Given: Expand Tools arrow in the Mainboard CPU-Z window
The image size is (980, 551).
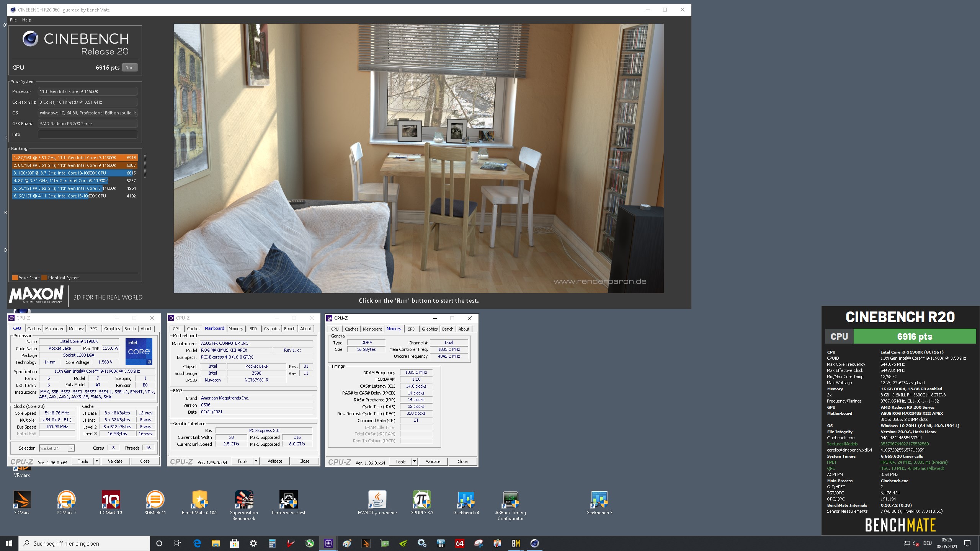Looking at the screenshot, I should click(x=256, y=461).
